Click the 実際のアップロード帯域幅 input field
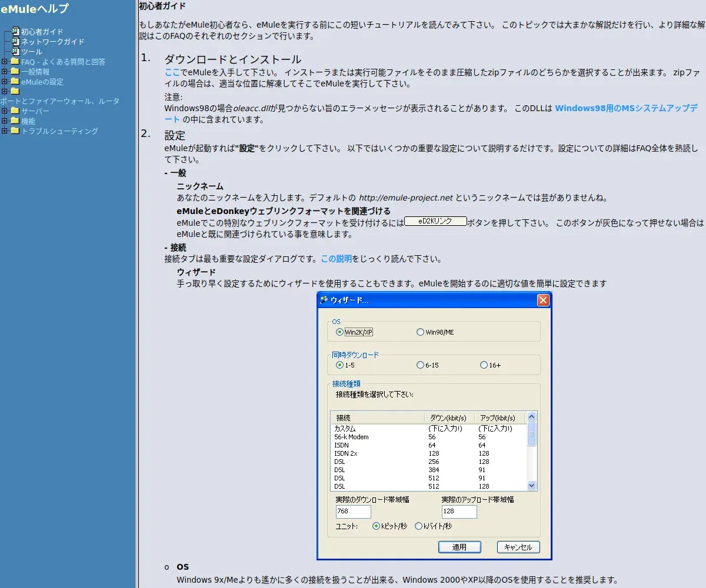 pyautogui.click(x=459, y=512)
